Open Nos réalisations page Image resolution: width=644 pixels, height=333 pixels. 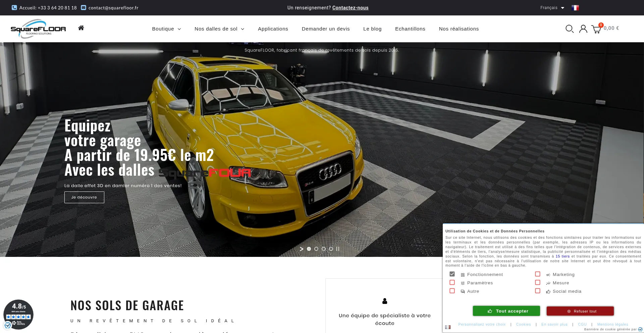click(459, 29)
